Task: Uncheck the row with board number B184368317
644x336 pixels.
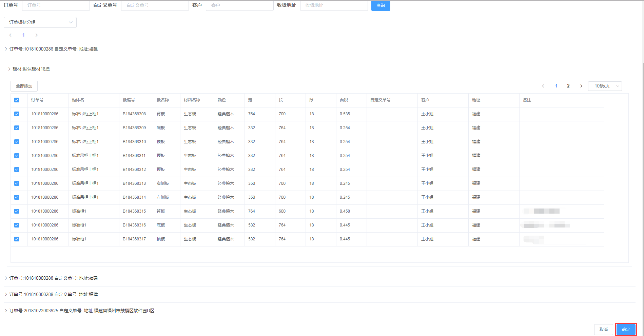Action: (17, 239)
